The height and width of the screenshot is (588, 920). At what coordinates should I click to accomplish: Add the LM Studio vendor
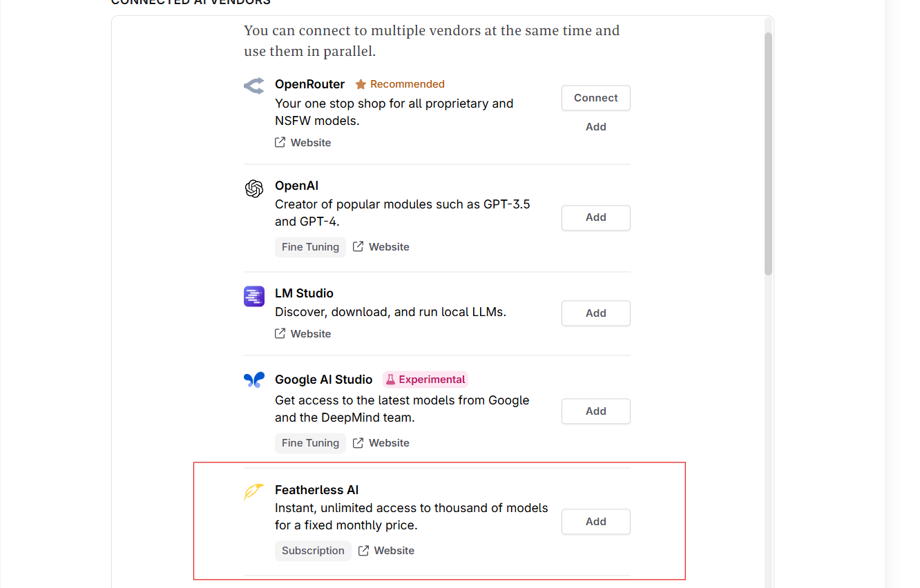pos(595,313)
